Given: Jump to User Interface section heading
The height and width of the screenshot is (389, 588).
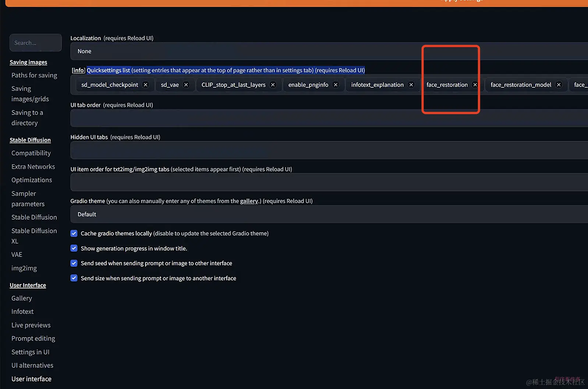Looking at the screenshot, I should point(28,285).
